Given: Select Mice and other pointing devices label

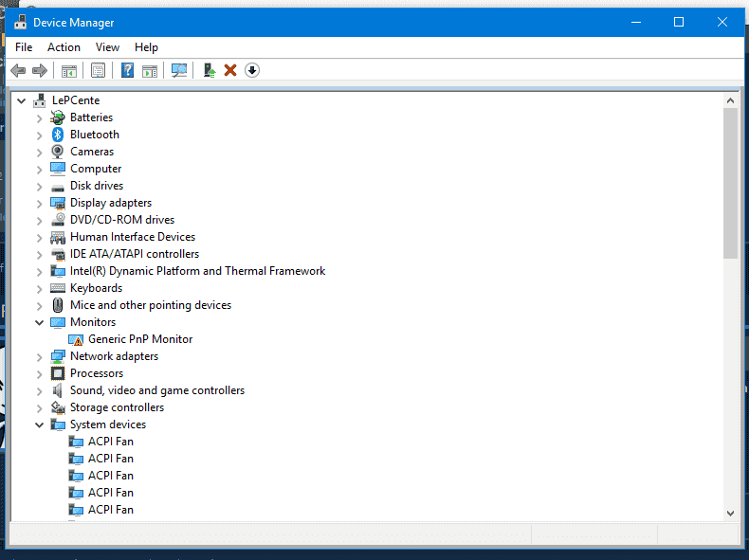Looking at the screenshot, I should click(x=151, y=305).
